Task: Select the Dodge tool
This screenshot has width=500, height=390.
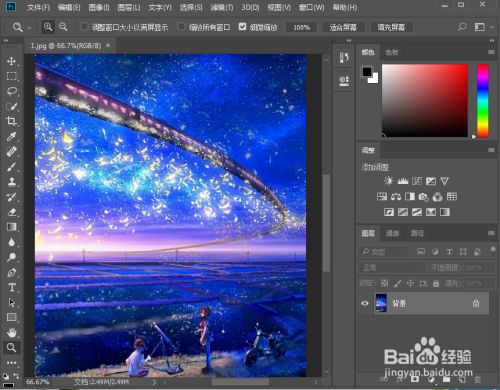Action: 12,257
